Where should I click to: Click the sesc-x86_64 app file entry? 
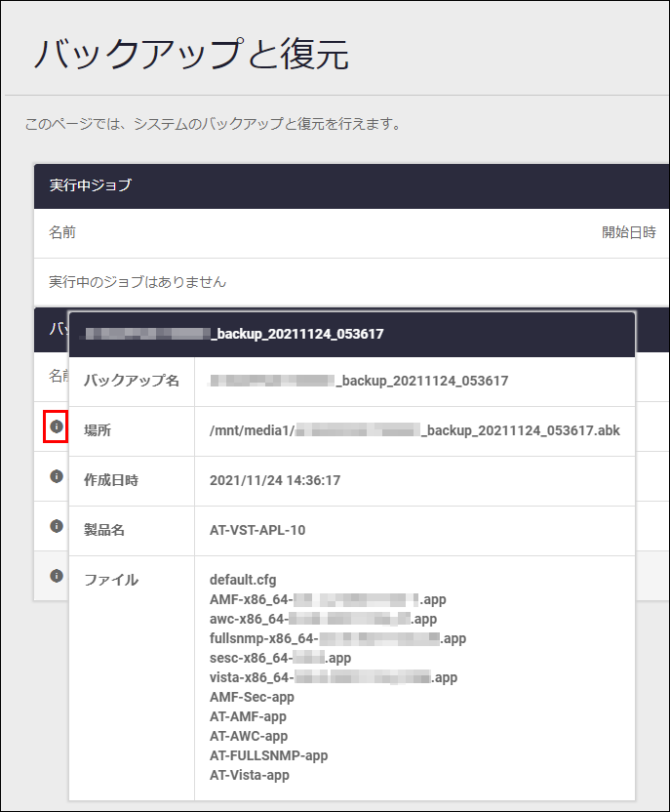tap(280, 658)
